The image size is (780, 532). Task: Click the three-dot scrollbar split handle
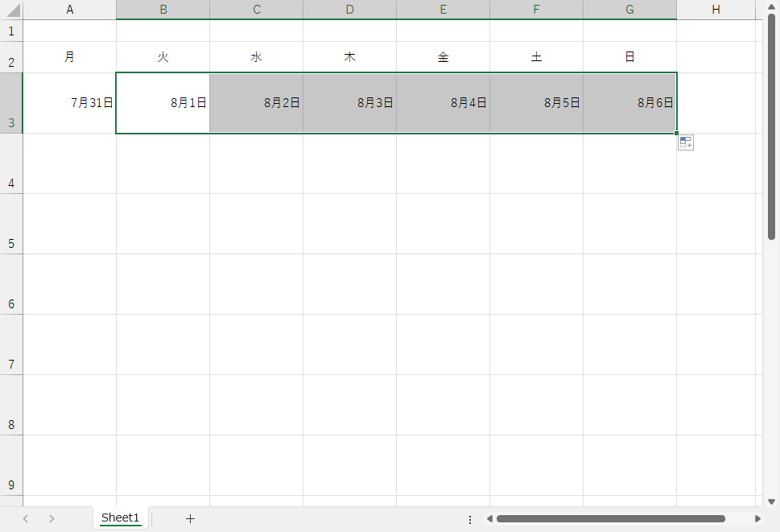(470, 520)
